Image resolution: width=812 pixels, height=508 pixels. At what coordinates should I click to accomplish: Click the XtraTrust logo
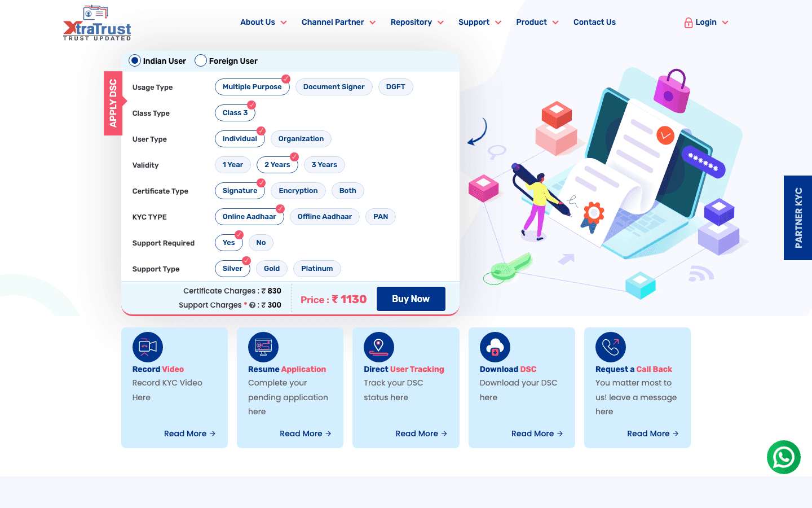[x=97, y=23]
